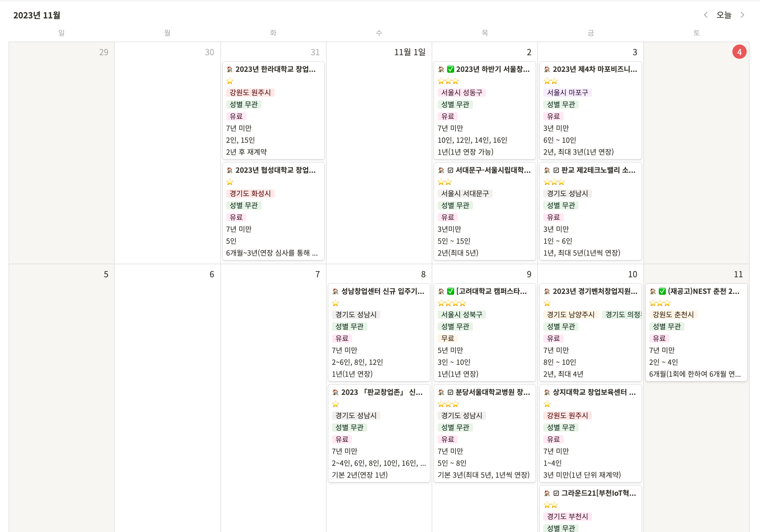Click '기본 3년(최대 5년, 1년씩 연장)' text
The width and height of the screenshot is (760, 532).
point(484,475)
